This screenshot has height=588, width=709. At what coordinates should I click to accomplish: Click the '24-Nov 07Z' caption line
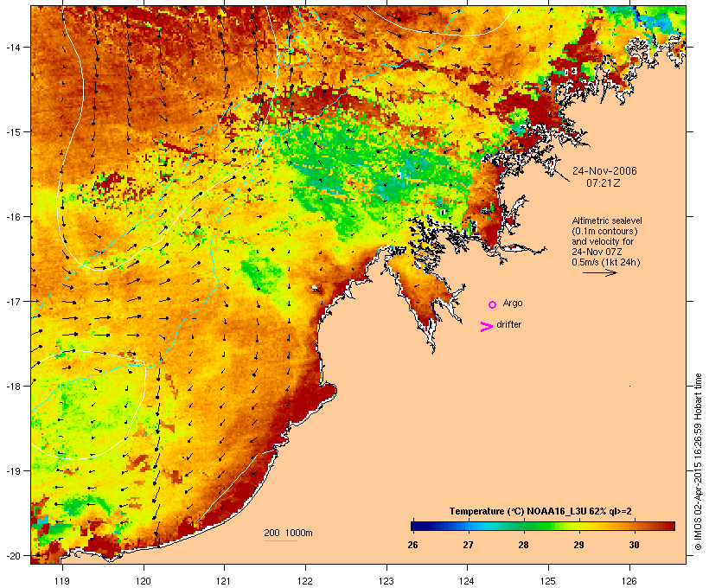tap(596, 252)
